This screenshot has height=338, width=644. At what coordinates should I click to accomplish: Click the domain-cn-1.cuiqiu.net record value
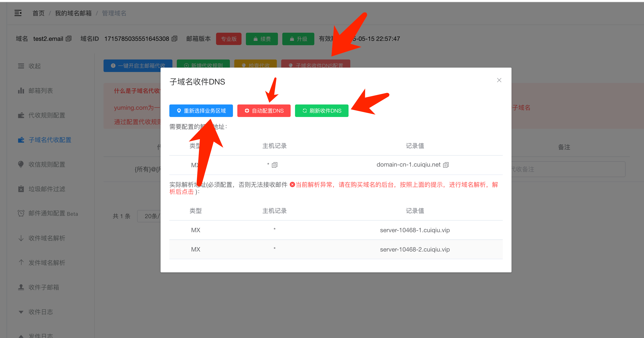tap(408, 165)
